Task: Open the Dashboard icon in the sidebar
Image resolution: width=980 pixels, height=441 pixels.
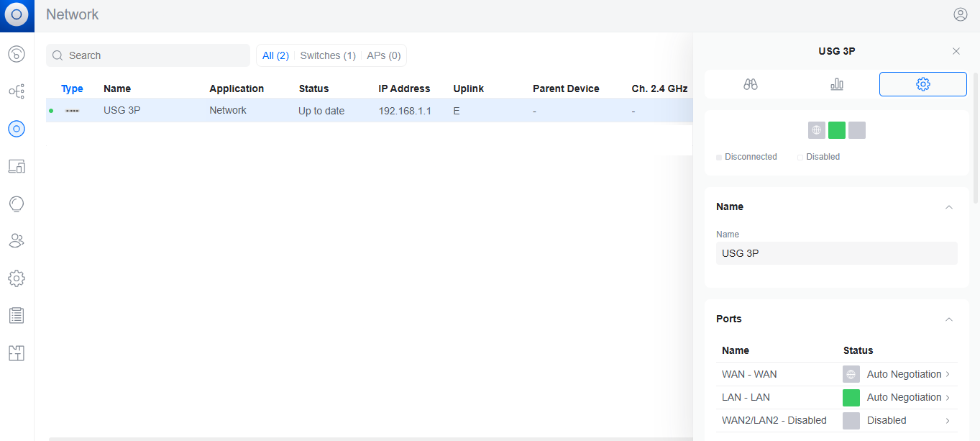Action: (17, 54)
